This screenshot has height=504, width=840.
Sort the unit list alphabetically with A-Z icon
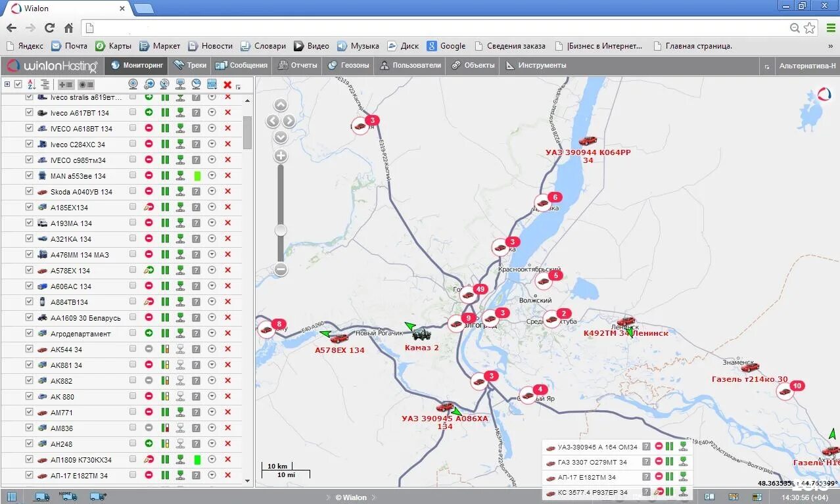pos(30,84)
